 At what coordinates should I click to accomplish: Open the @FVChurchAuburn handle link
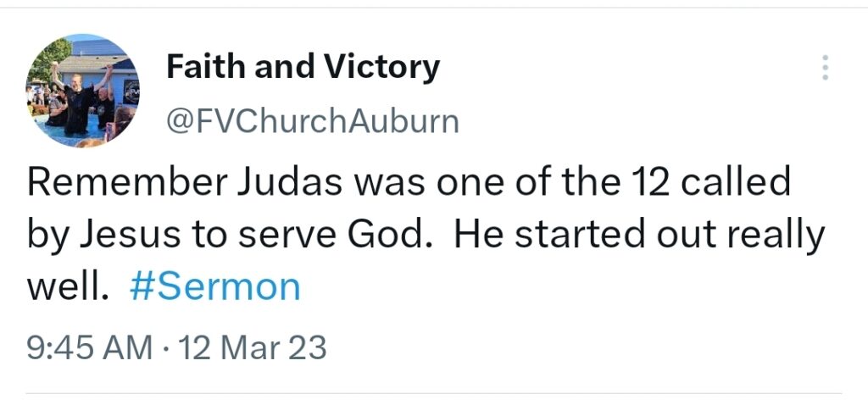click(x=312, y=121)
